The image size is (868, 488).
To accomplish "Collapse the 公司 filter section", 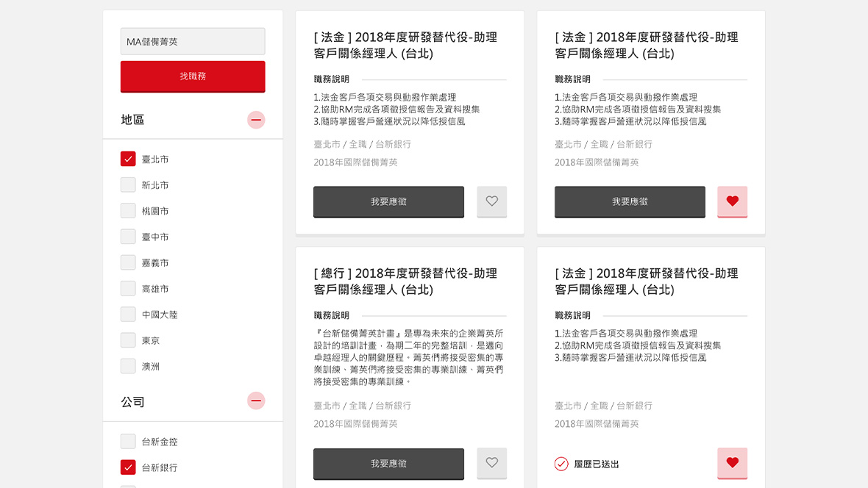I will (x=256, y=401).
